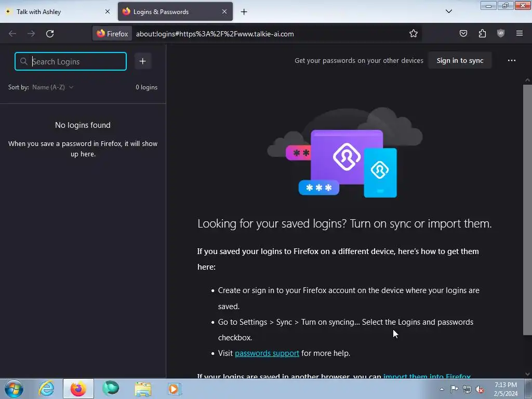Click the vertical scrollbar thumb of the page
Screen dimensions: 532x399
coord(527,210)
